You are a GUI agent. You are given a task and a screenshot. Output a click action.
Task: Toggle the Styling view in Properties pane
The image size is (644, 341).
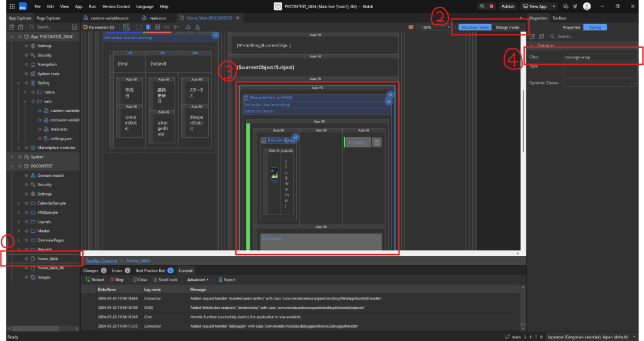(595, 28)
